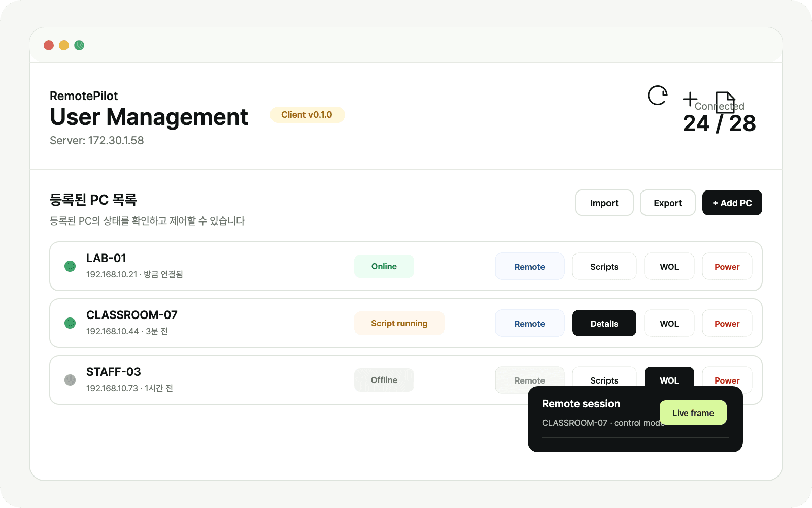Screen dimensions: 812x508
Task: Send WOL to LAB-01
Action: click(x=669, y=266)
